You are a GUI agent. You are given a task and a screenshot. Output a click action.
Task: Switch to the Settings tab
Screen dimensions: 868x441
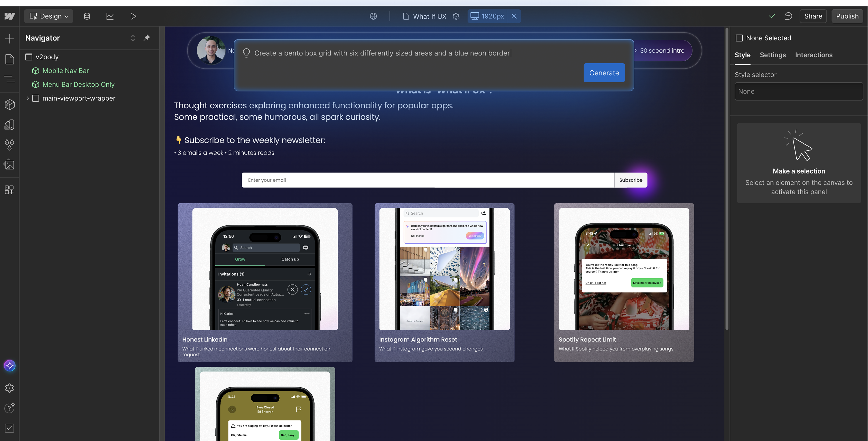click(773, 55)
